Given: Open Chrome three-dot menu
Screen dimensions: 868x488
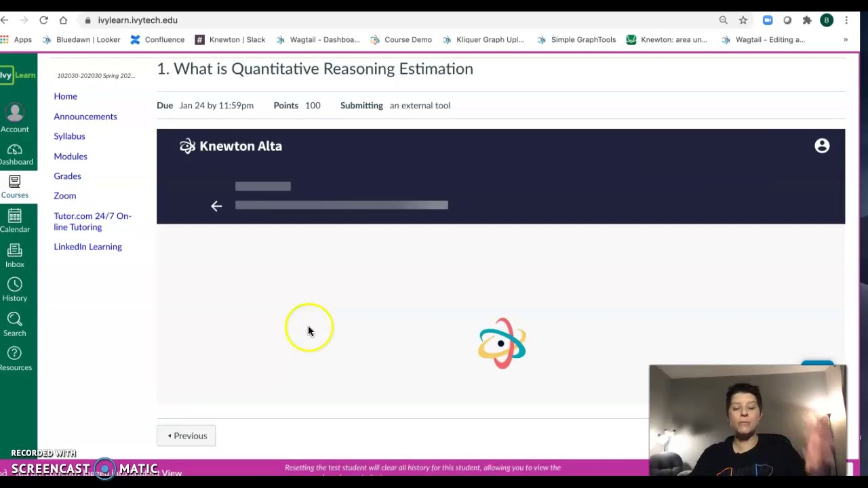Looking at the screenshot, I should [x=846, y=20].
